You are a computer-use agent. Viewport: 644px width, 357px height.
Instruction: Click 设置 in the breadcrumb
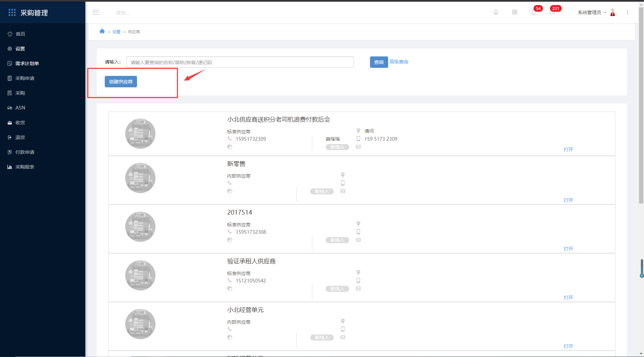click(116, 32)
